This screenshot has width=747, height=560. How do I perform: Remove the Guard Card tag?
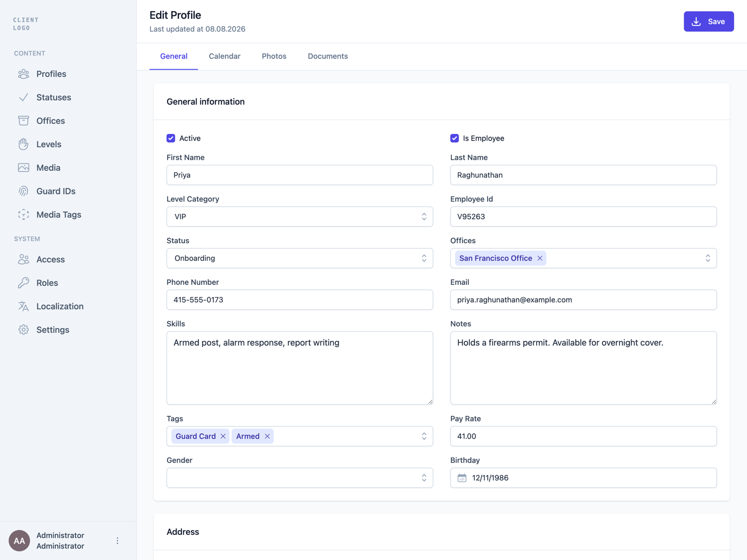[x=223, y=436]
